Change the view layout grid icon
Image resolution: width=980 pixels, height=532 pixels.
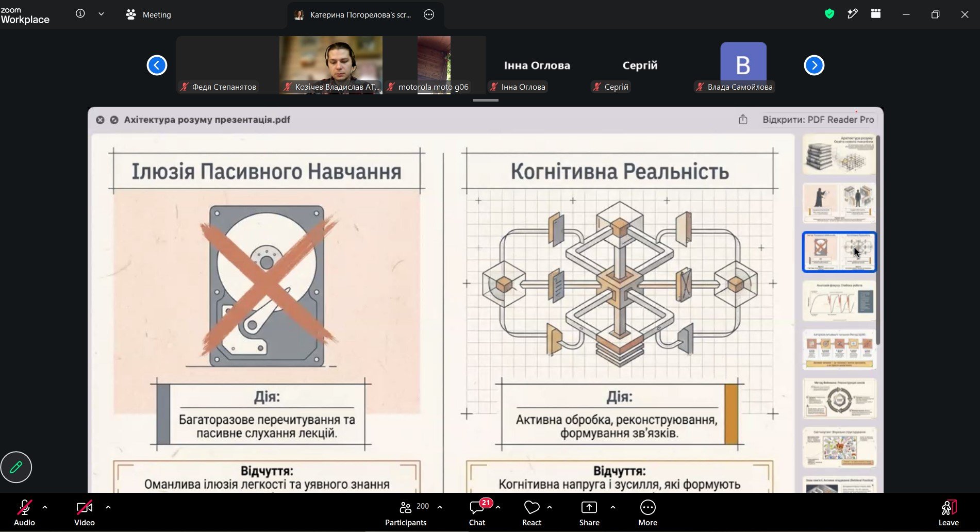point(876,14)
